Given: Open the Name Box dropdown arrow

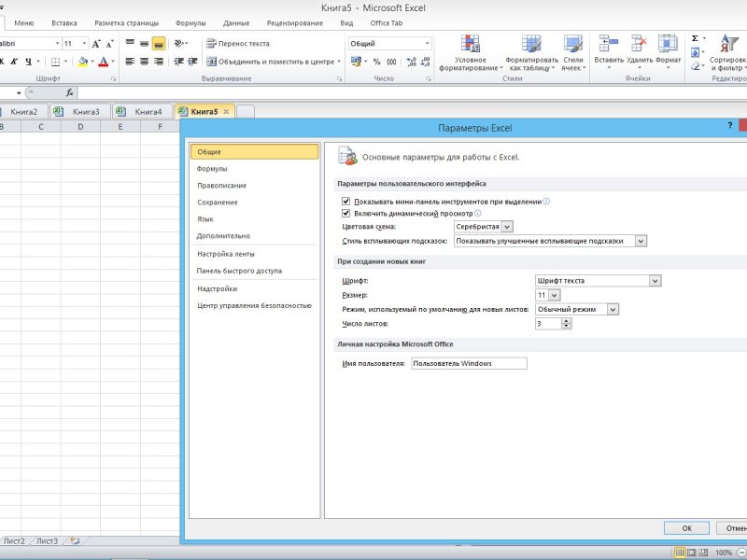Looking at the screenshot, I should click(19, 92).
